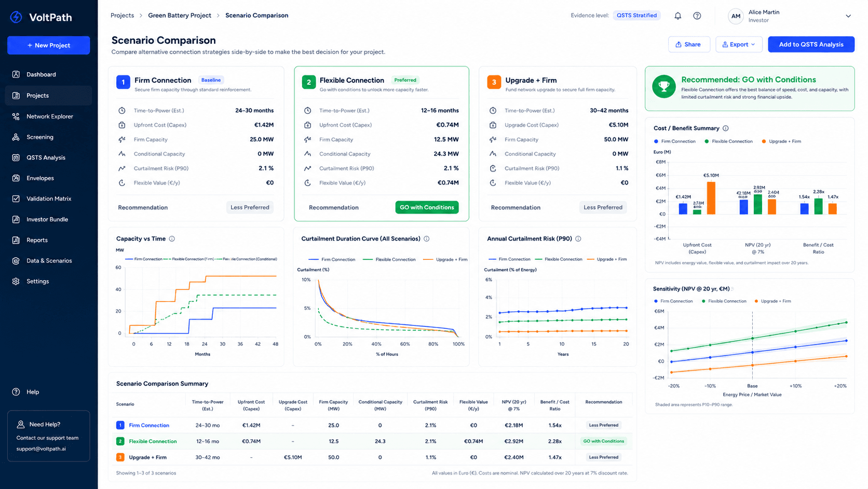
Task: Click Need Help person icon
Action: click(21, 425)
